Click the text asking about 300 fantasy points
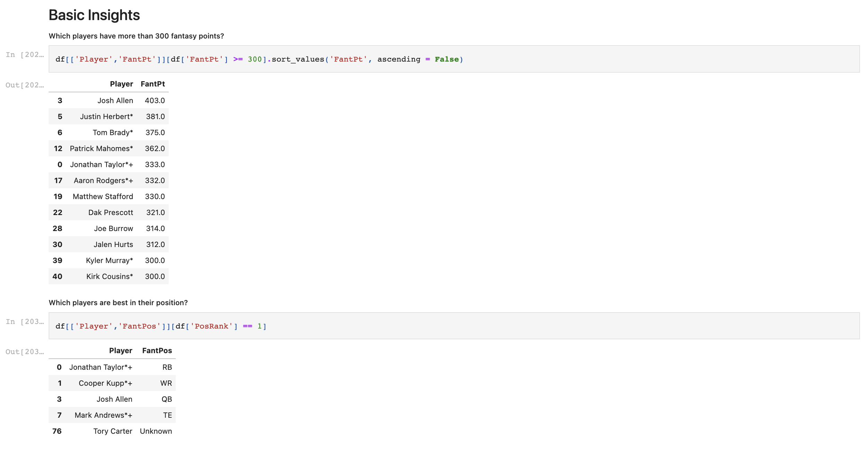 (x=136, y=36)
